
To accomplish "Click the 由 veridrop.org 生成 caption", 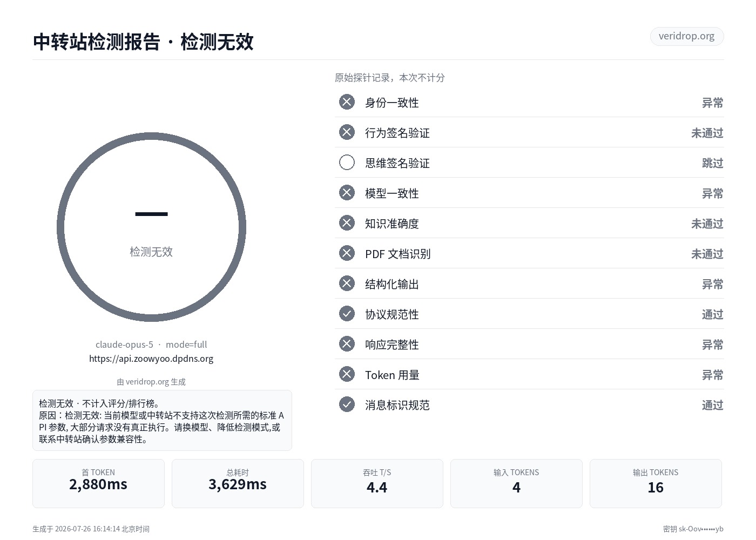I will pyautogui.click(x=151, y=382).
